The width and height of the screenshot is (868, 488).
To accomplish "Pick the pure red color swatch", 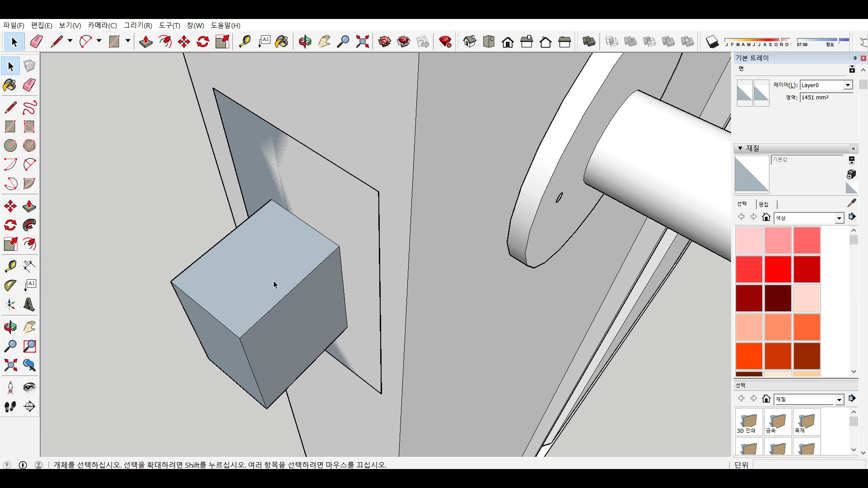I will (x=778, y=269).
